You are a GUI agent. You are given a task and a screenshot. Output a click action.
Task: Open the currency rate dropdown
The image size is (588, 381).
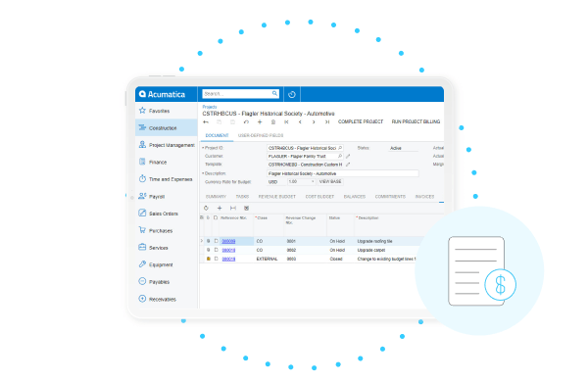pyautogui.click(x=313, y=182)
